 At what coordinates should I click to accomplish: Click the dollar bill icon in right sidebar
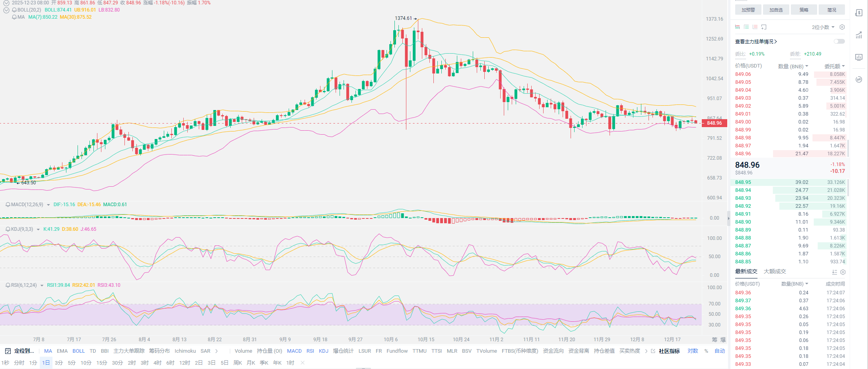(x=859, y=13)
